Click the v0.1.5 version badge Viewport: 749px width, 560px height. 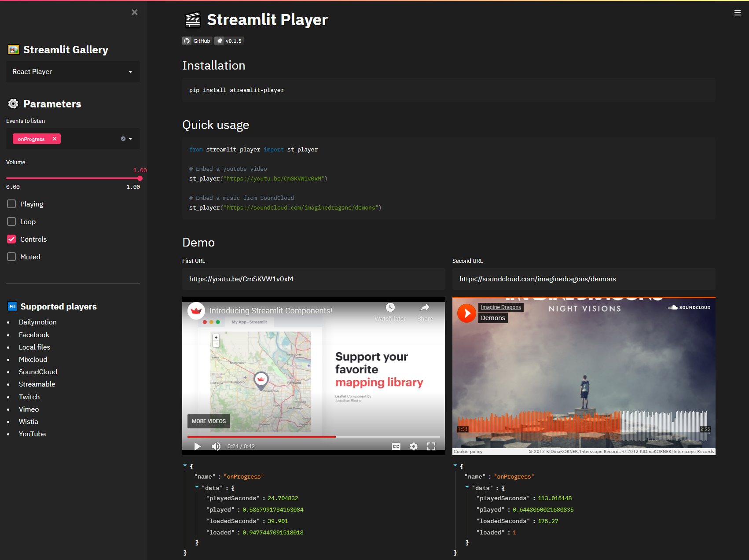(x=229, y=41)
